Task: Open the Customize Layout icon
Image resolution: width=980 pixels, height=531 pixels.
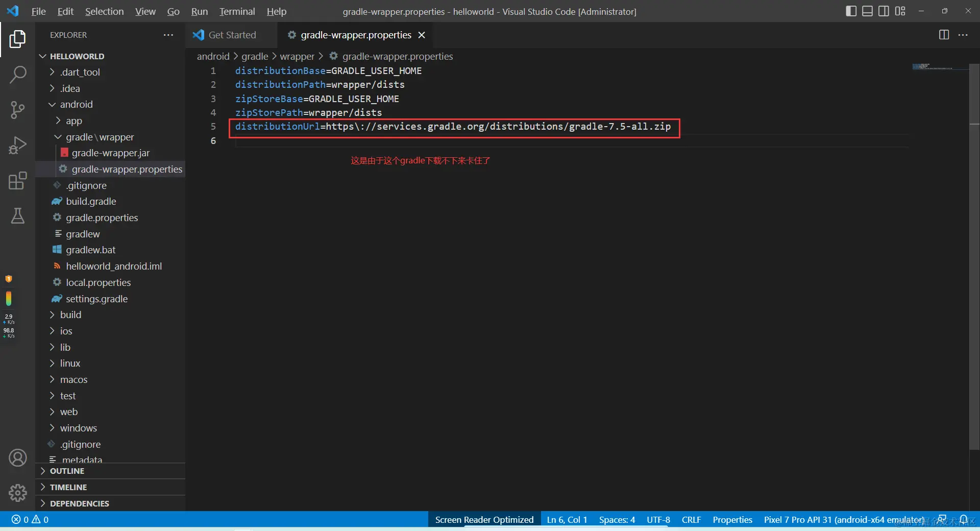Action: 900,11
